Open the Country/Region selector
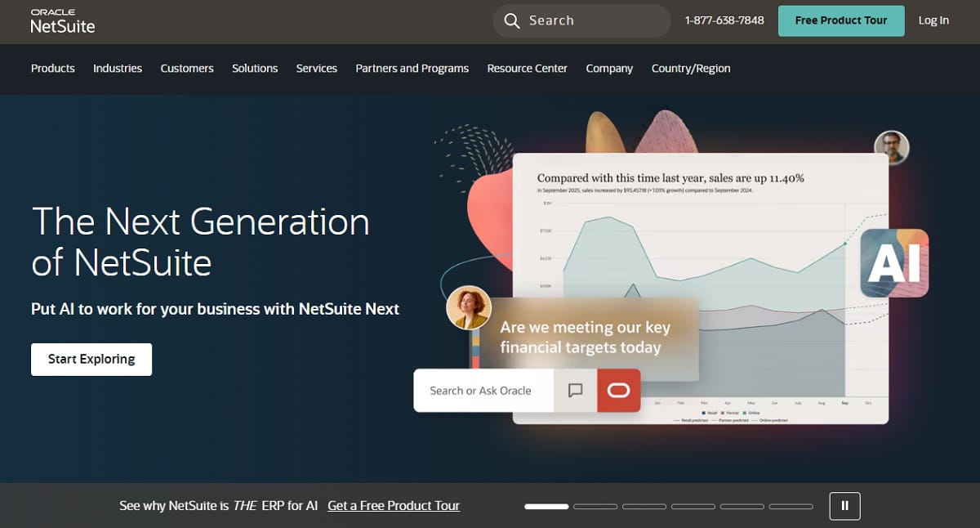 pyautogui.click(x=691, y=69)
